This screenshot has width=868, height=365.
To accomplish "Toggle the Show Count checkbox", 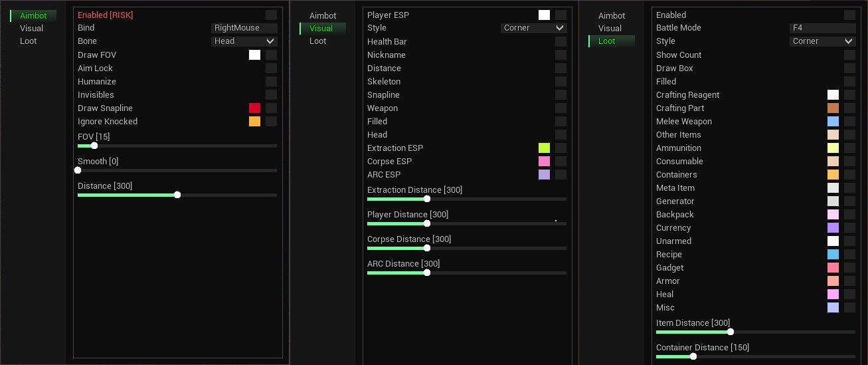I will [849, 55].
